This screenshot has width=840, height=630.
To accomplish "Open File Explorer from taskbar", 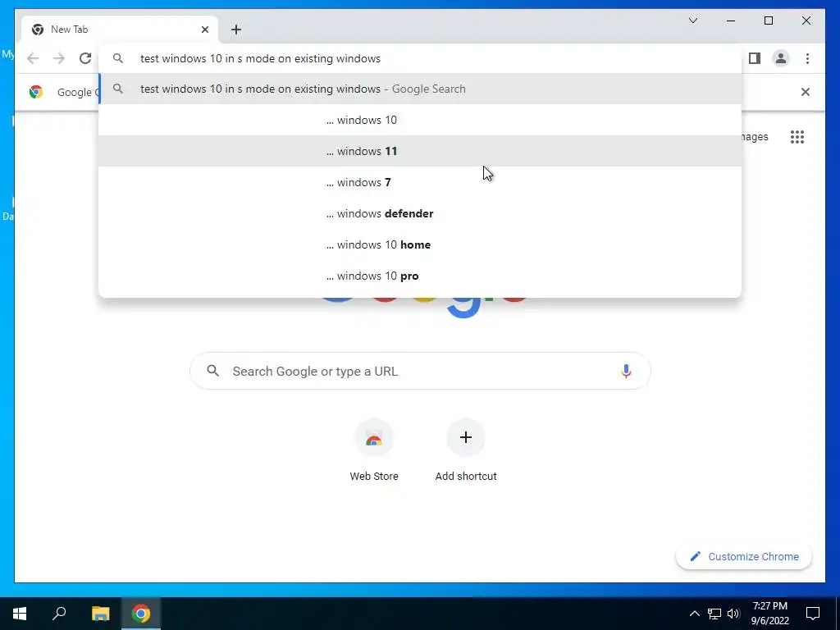I will pos(100,614).
